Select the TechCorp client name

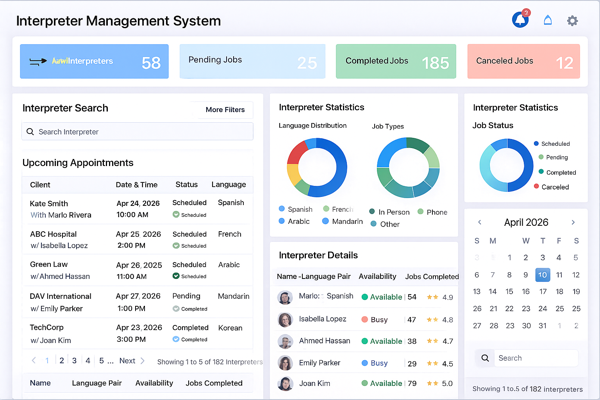(x=47, y=327)
